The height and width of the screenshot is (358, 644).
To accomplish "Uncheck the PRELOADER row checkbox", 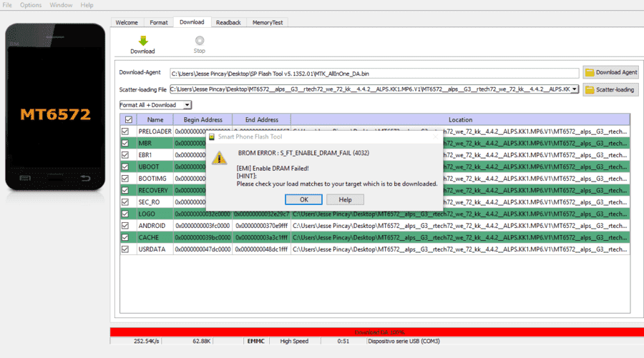I will 125,131.
